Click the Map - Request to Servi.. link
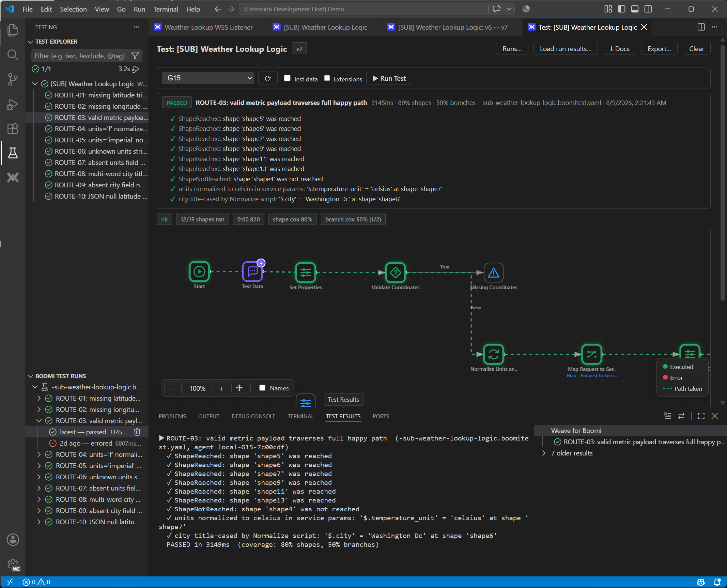The width and height of the screenshot is (727, 588). [592, 375]
